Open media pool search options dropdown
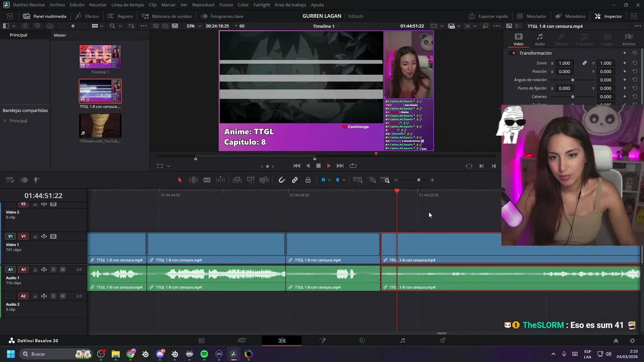The image size is (644, 362). 120,26
